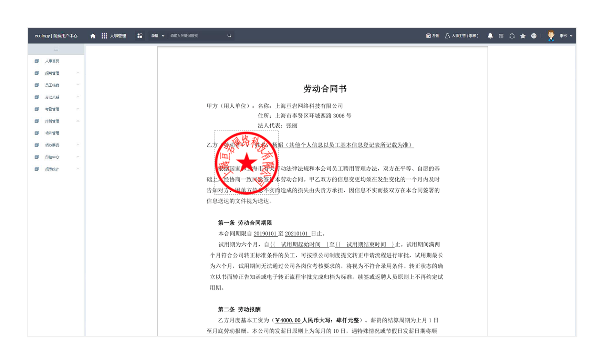Click the ecology 前端用户中心 logo text
This screenshot has width=604, height=364.
(56, 36)
